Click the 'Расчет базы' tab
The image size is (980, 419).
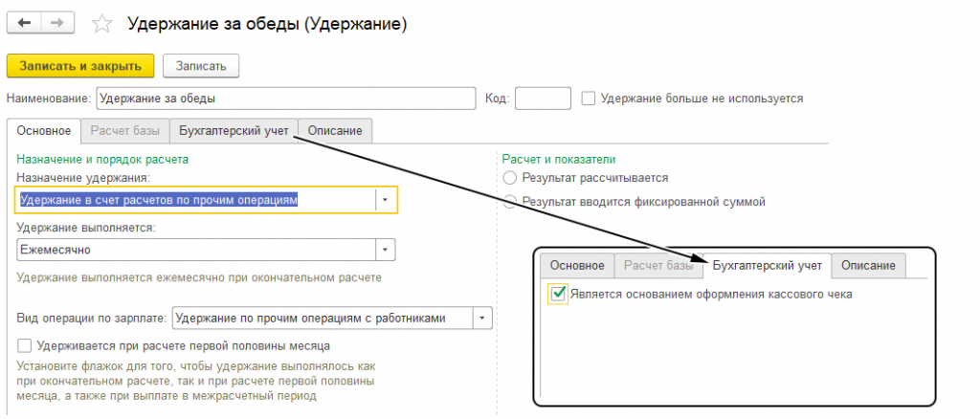tap(125, 130)
